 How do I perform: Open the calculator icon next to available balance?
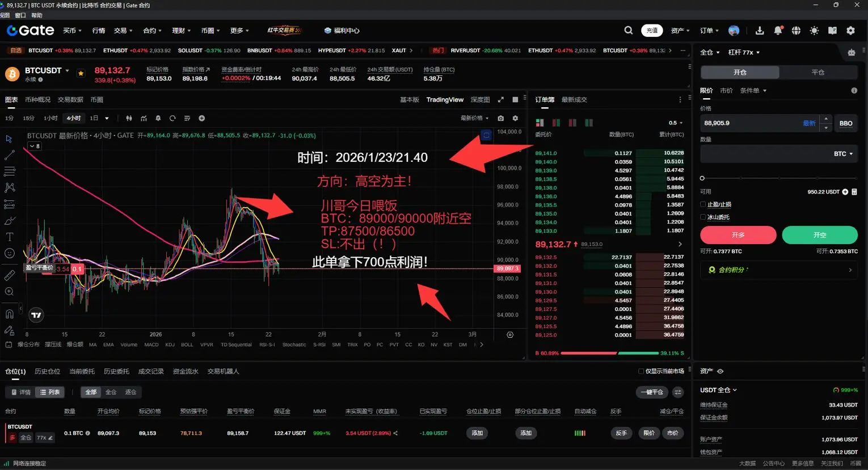(x=854, y=192)
